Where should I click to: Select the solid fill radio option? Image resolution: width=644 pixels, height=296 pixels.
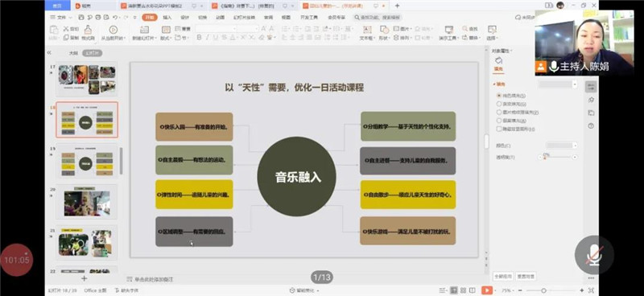[x=499, y=95]
